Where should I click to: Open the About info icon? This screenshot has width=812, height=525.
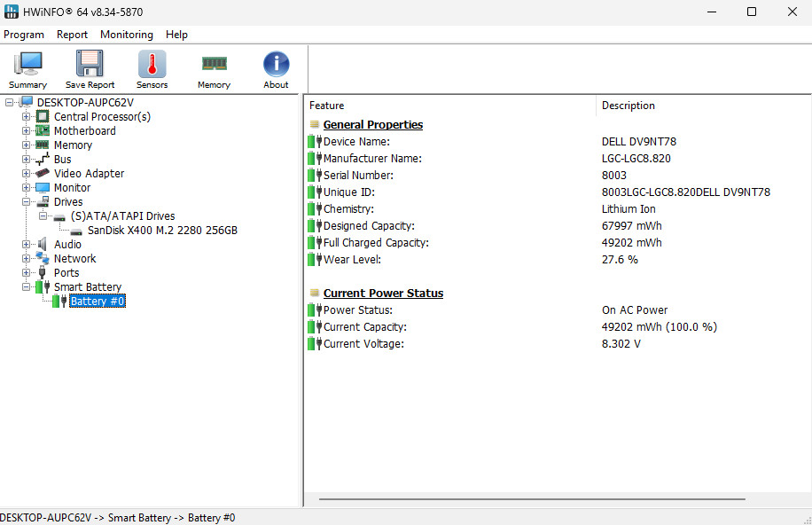pos(276,64)
